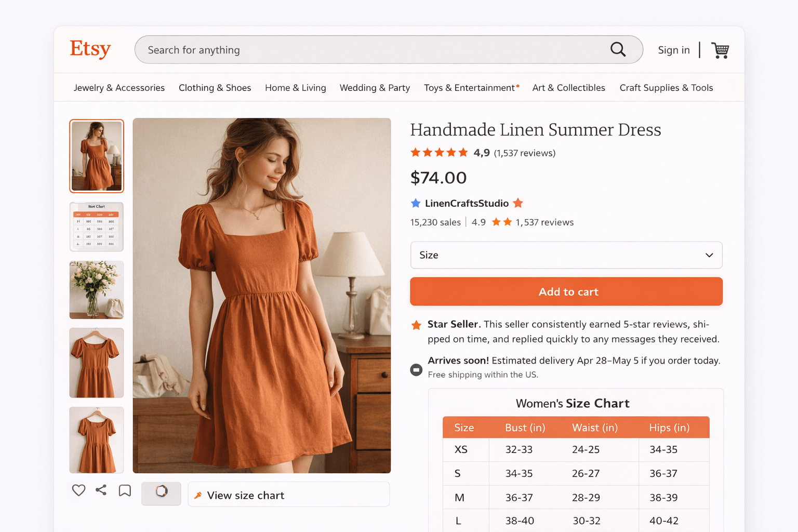
Task: Select the size chart thumbnail
Action: [97, 227]
